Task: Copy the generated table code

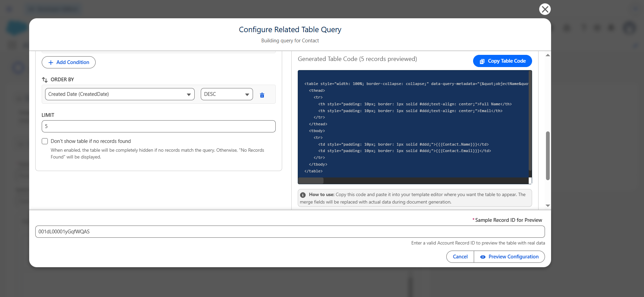Action: [502, 61]
